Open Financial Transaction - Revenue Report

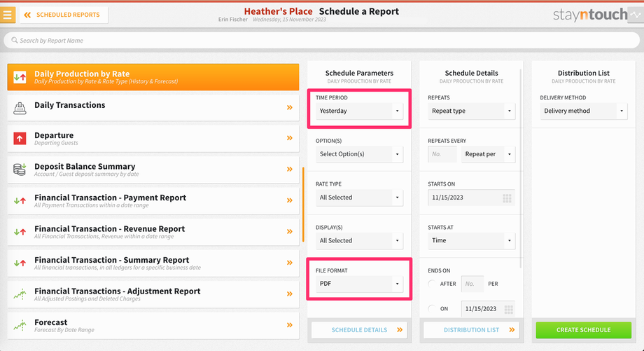click(153, 232)
